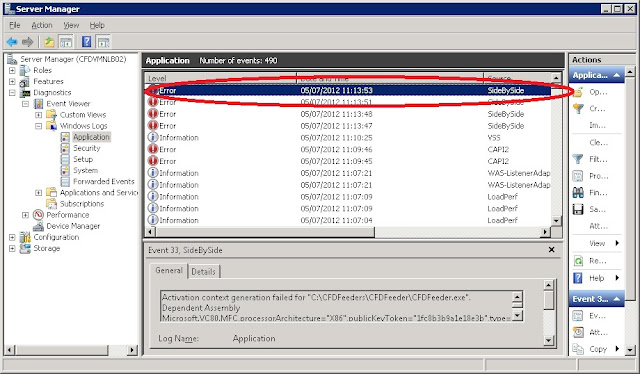This screenshot has width=640, height=374.
Task: Toggle Show/Hide Console Tree toolbar icon
Action: (x=66, y=42)
